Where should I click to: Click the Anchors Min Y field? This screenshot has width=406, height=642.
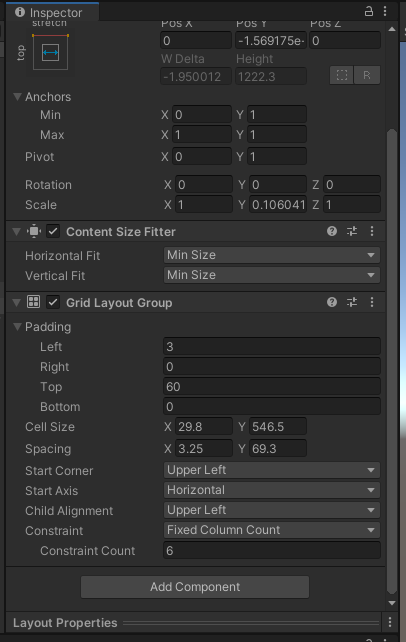277,115
